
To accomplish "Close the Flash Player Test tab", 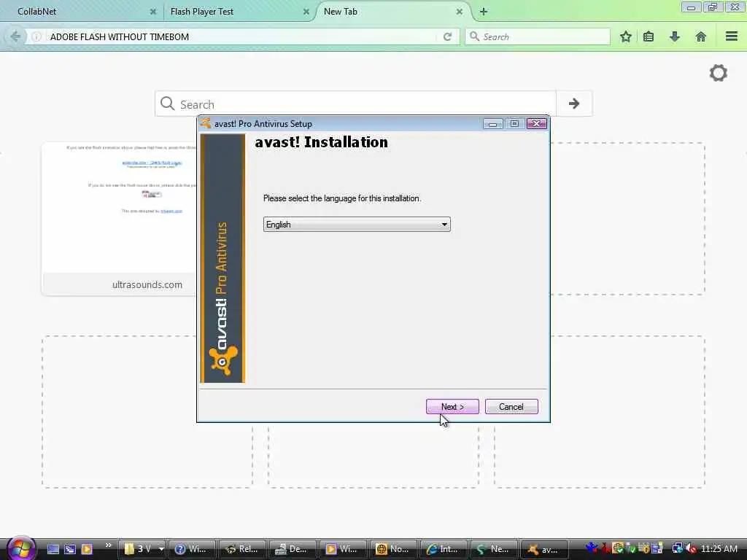I will tap(306, 12).
